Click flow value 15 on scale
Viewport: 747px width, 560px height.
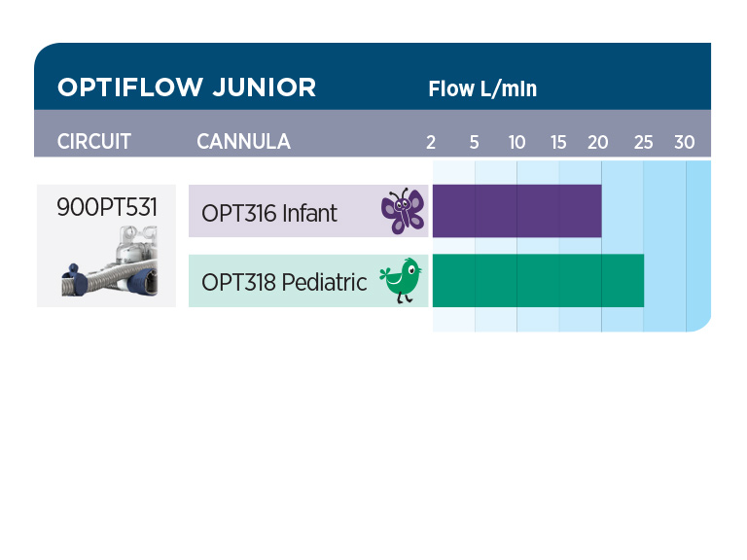coord(558,142)
